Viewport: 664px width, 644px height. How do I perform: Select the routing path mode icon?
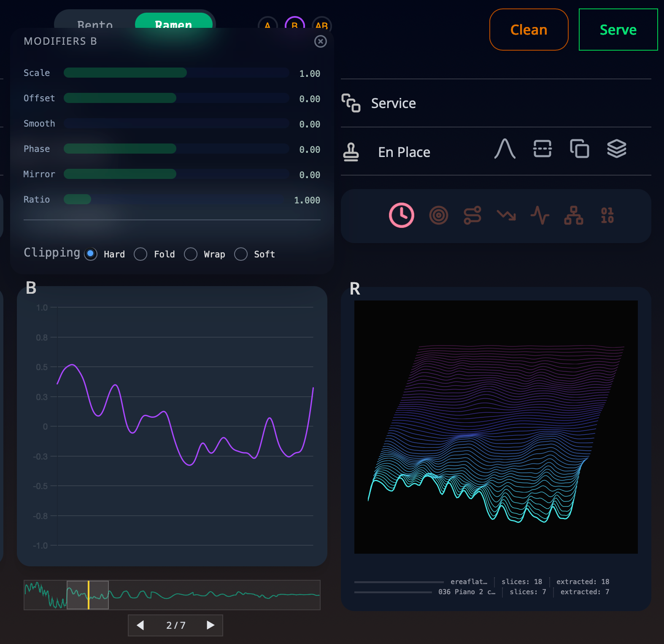[x=472, y=215]
